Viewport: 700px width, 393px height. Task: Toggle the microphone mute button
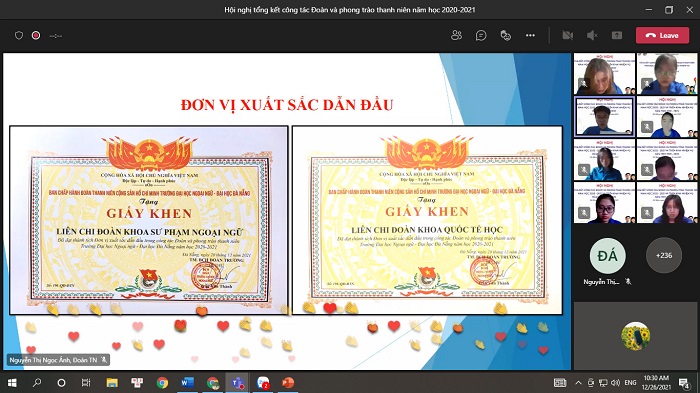pos(592,35)
